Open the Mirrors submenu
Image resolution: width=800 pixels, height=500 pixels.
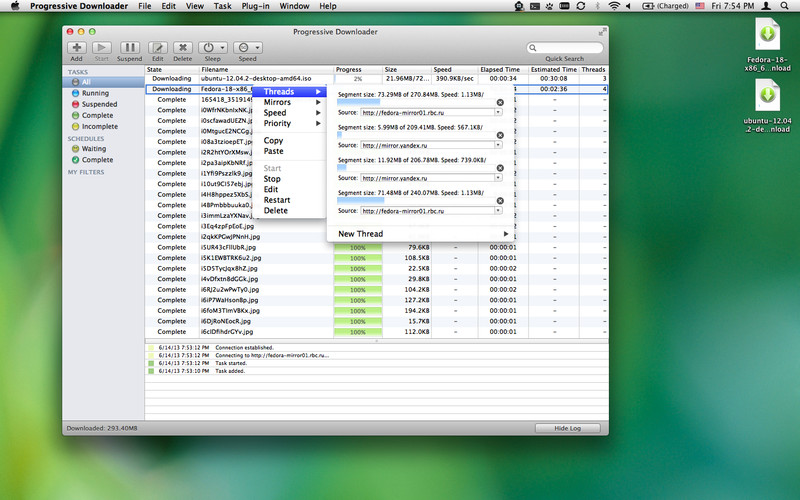(x=289, y=103)
